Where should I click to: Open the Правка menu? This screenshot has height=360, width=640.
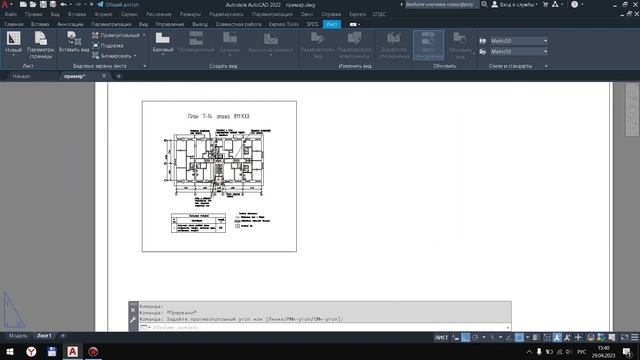[33, 14]
